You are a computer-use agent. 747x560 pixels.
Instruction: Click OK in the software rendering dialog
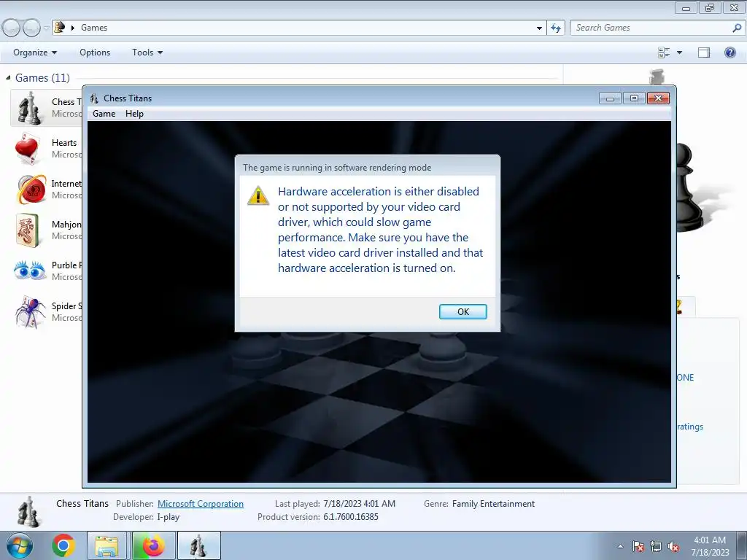462,311
